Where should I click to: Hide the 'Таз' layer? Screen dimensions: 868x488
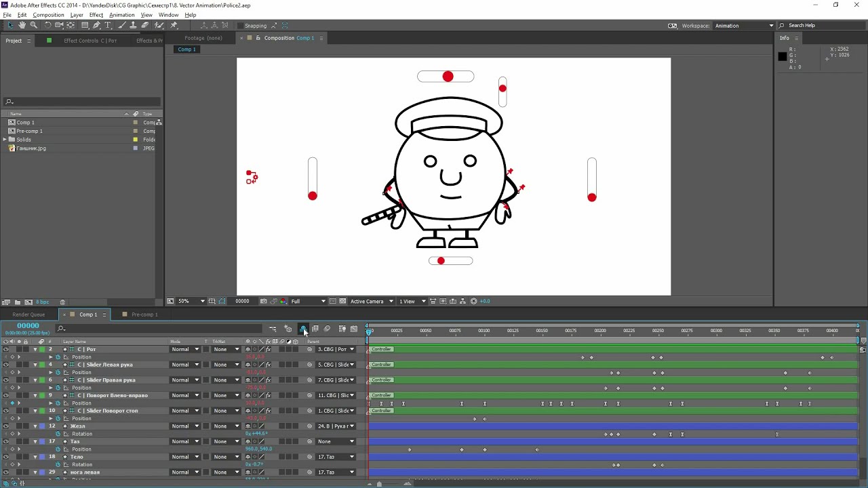click(6, 441)
